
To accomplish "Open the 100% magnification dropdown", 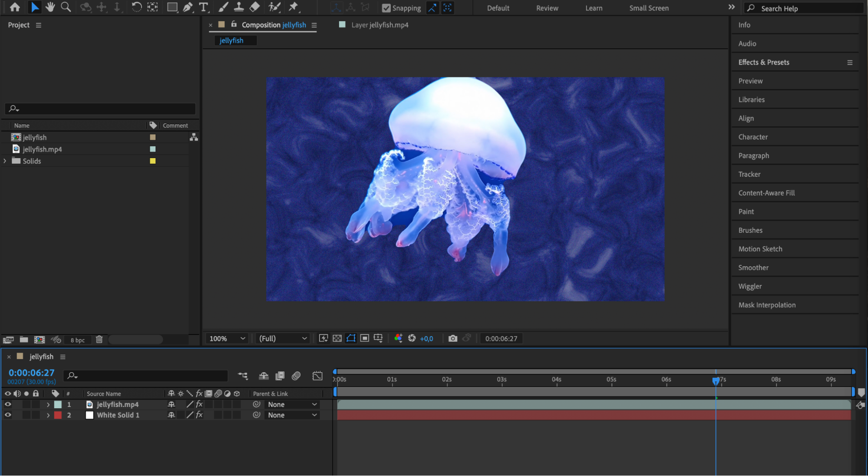I will [227, 338].
